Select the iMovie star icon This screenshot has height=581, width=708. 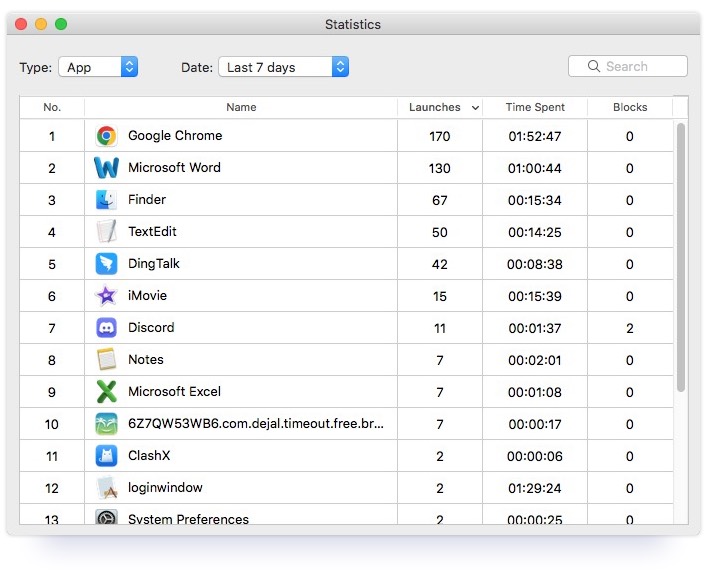click(x=107, y=296)
